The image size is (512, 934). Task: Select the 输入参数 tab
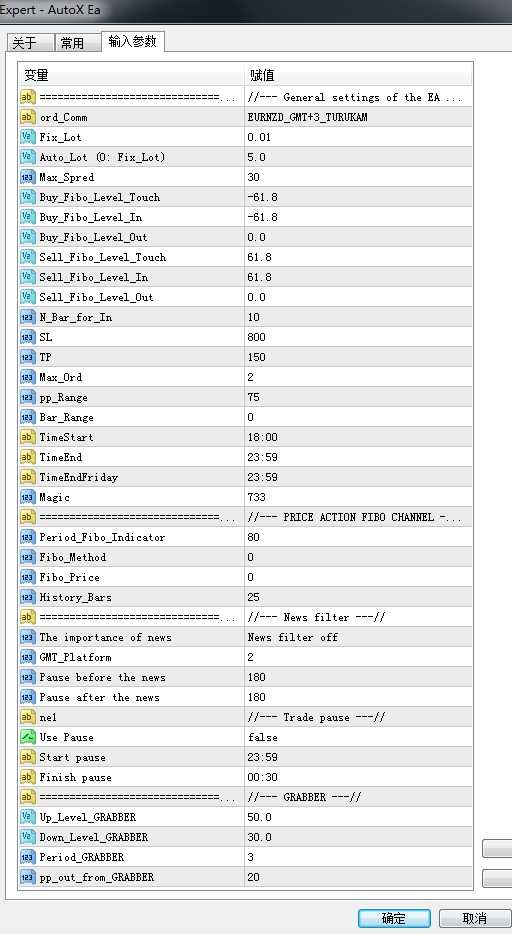(x=133, y=41)
